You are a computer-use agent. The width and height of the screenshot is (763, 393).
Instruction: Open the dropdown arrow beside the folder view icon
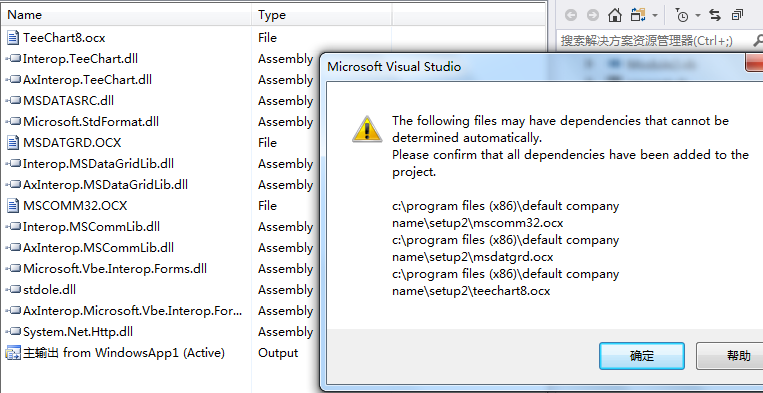(655, 16)
